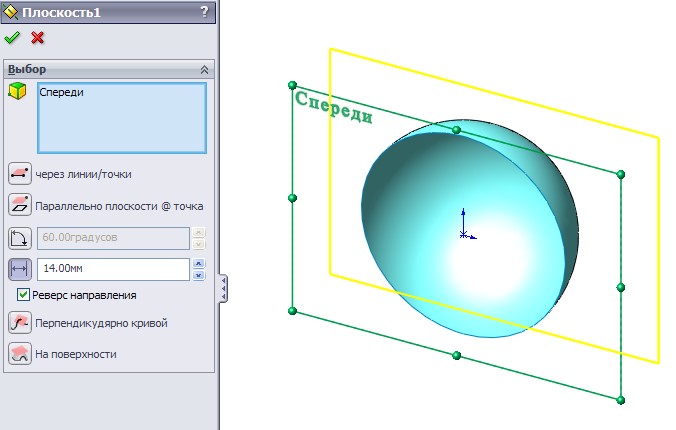The image size is (676, 430).
Task: Toggle the offset distance button
Action: (x=20, y=270)
